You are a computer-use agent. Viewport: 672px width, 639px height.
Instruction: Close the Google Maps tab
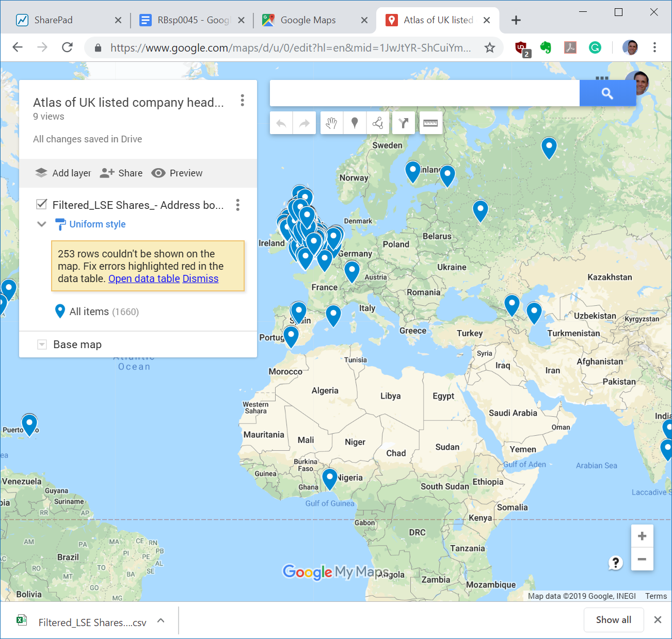[x=364, y=20]
